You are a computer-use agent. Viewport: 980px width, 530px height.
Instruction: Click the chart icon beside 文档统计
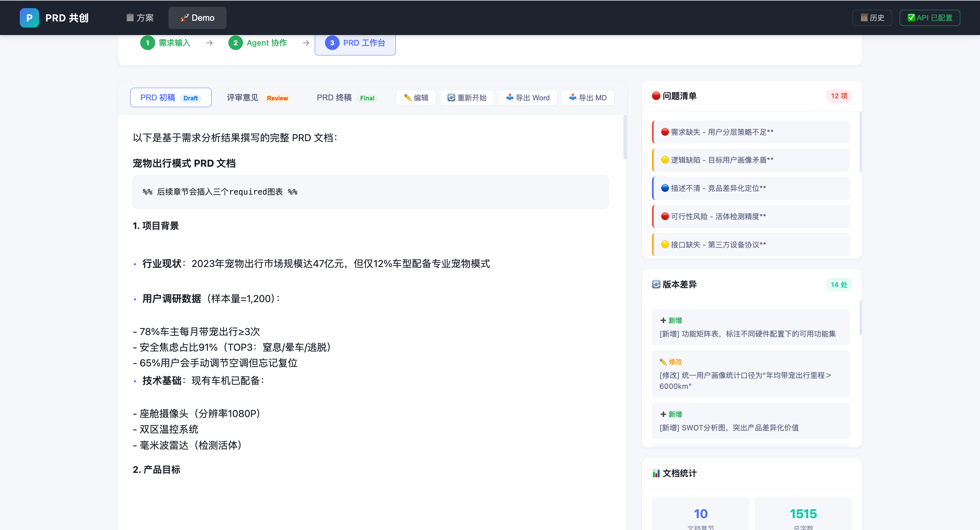[656, 473]
